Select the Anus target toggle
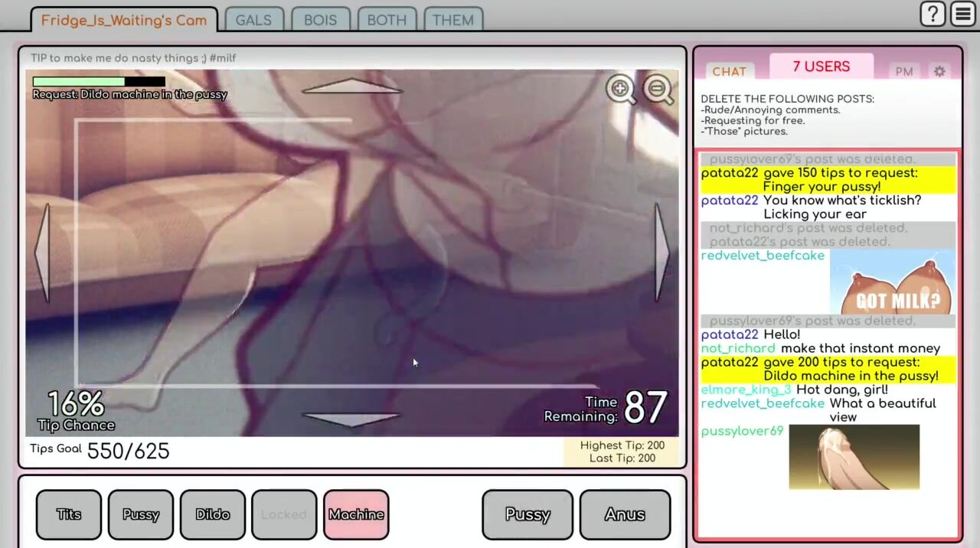The image size is (980, 548). coord(625,514)
